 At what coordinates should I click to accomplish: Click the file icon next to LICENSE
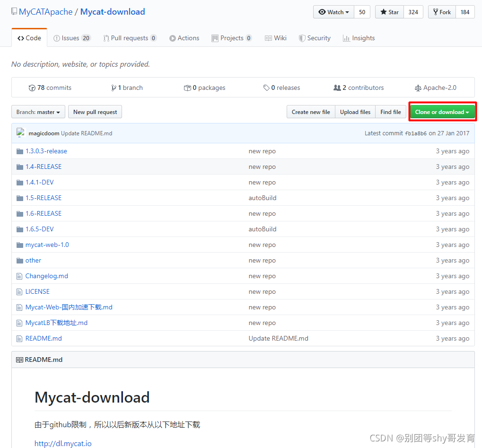click(x=19, y=292)
